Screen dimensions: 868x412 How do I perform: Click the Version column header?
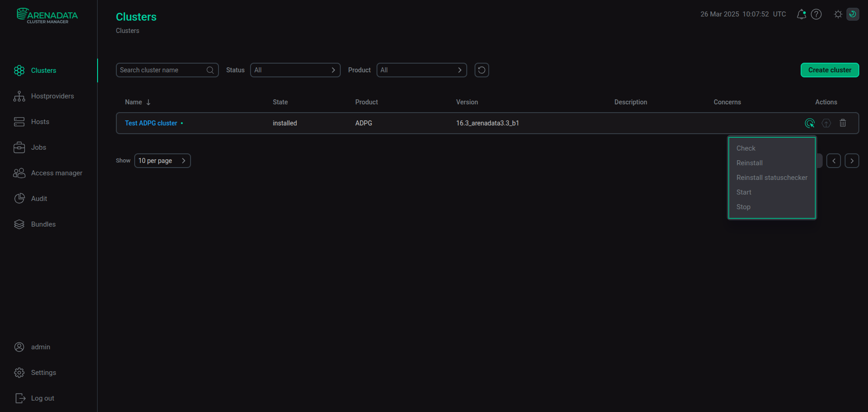467,102
